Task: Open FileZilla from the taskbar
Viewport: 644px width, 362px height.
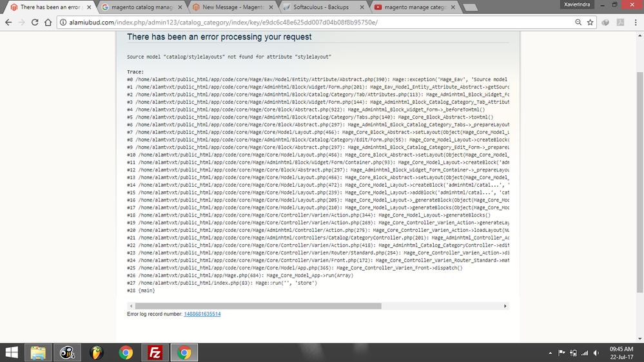Action: (155, 352)
